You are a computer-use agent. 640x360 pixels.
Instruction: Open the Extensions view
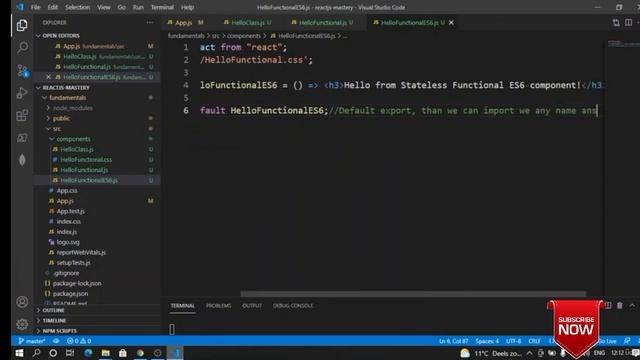point(22,116)
